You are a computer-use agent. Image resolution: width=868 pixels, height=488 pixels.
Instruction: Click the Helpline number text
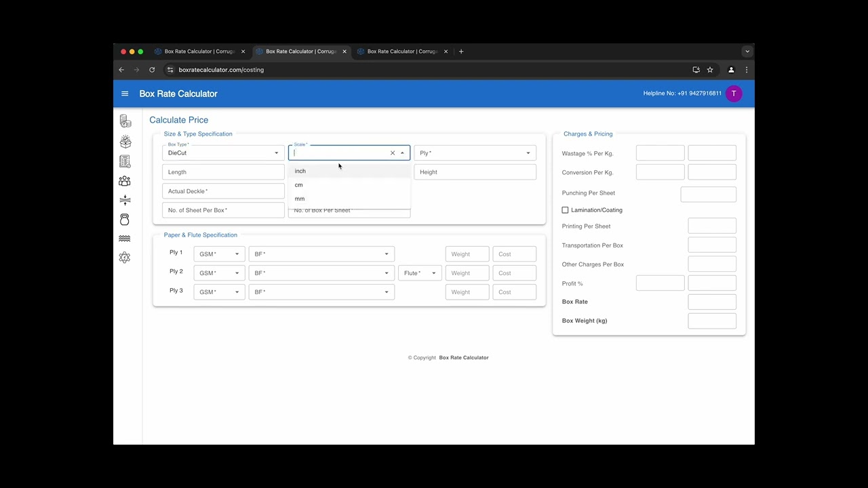point(682,94)
